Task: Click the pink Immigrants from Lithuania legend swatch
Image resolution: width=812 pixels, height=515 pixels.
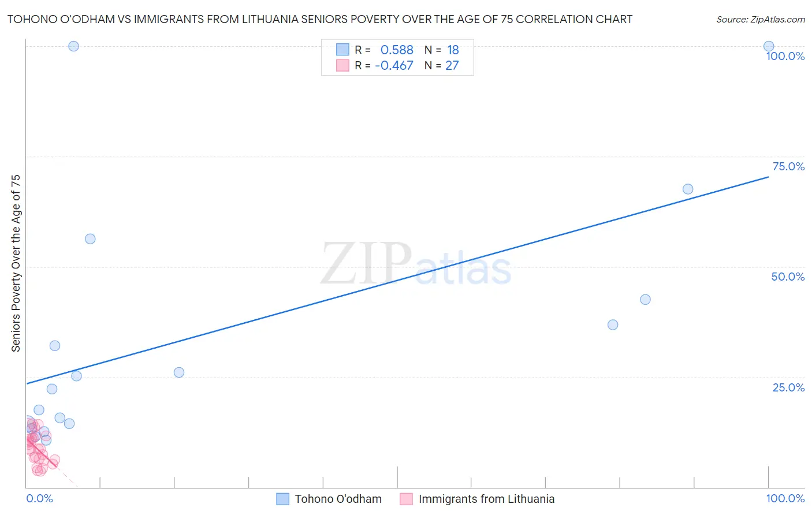Action: point(406,499)
